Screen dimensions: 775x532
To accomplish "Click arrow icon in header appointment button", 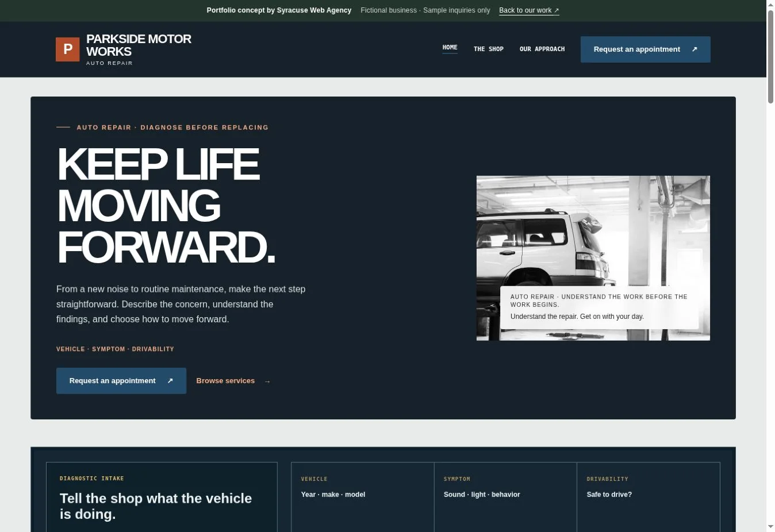I will [694, 49].
